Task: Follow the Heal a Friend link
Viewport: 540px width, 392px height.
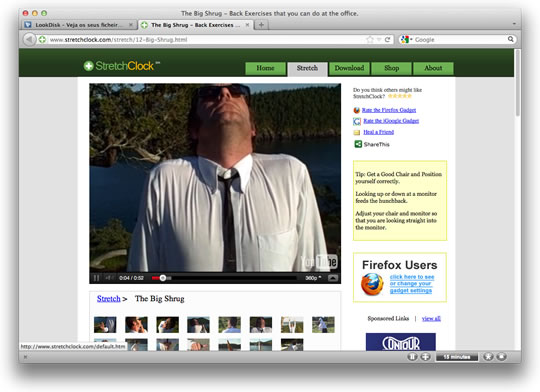Action: (x=378, y=132)
